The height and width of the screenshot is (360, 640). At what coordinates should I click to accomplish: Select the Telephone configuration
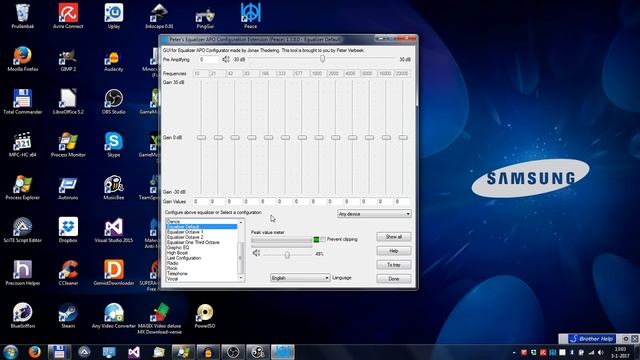pos(177,274)
